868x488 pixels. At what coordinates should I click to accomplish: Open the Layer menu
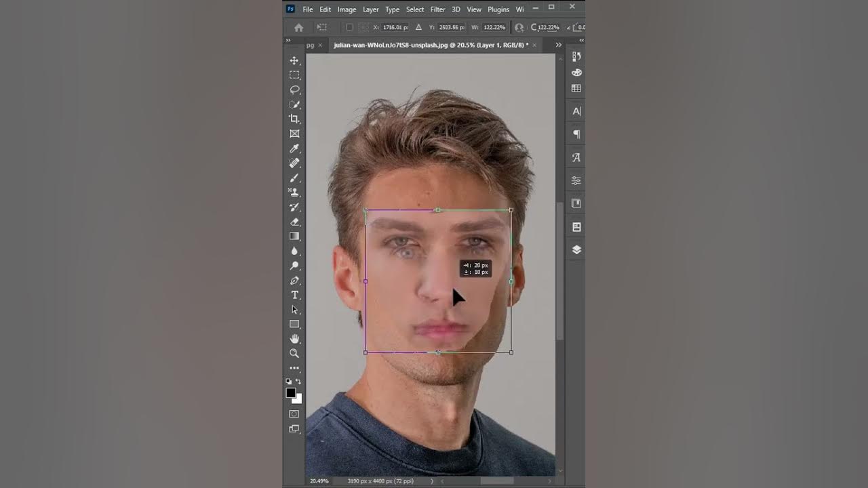(x=371, y=9)
